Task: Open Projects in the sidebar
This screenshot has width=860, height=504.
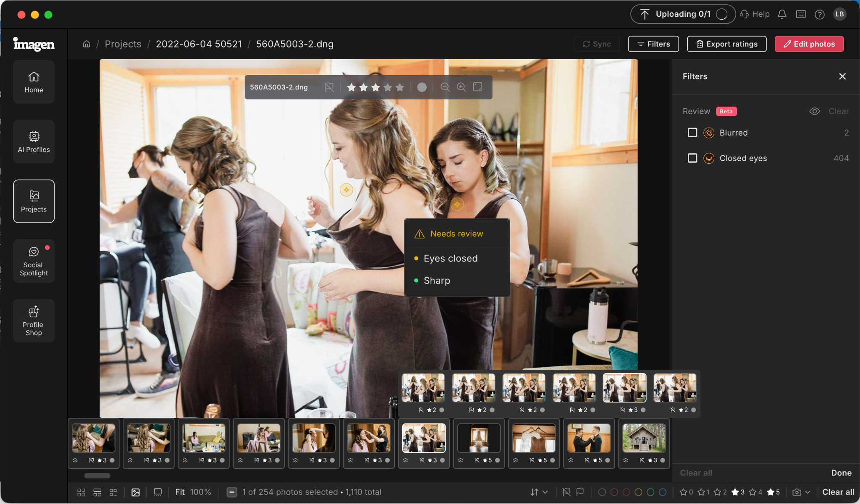Action: 34,201
